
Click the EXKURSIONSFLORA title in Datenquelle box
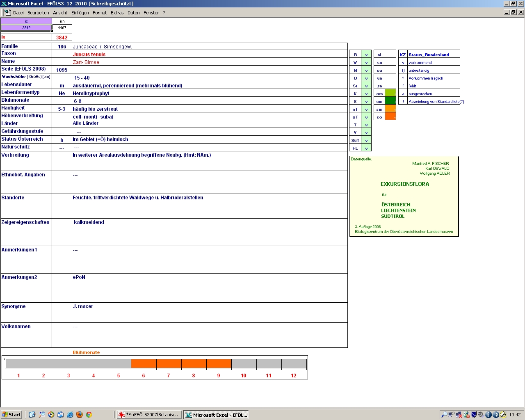coord(405,184)
